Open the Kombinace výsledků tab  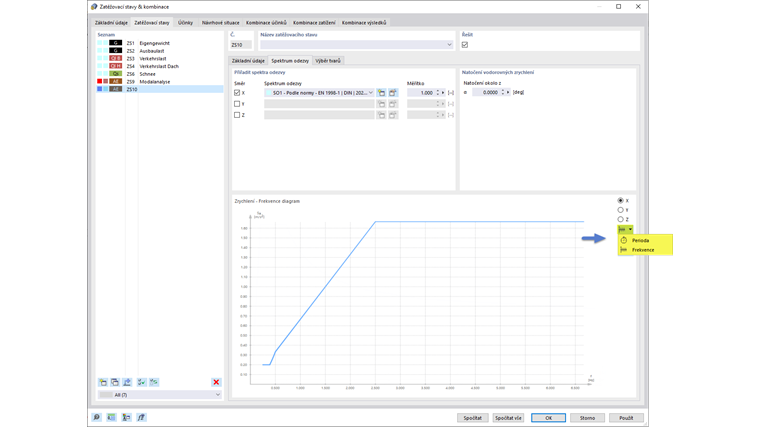coord(364,23)
